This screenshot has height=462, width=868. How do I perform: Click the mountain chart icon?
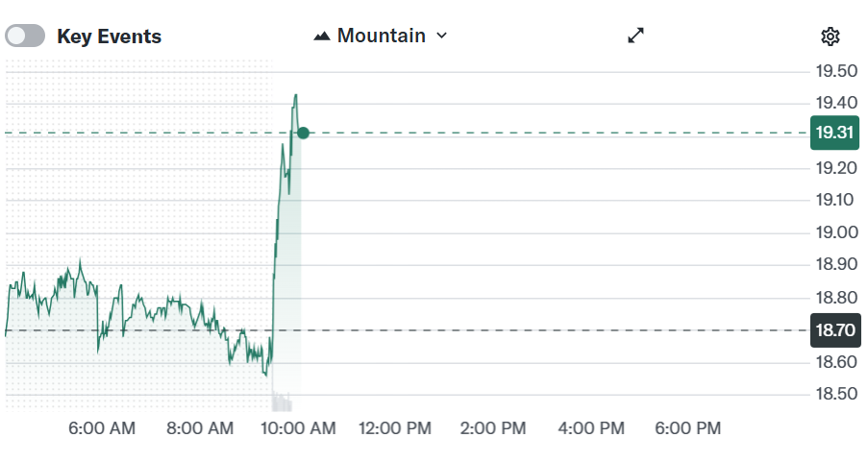322,36
